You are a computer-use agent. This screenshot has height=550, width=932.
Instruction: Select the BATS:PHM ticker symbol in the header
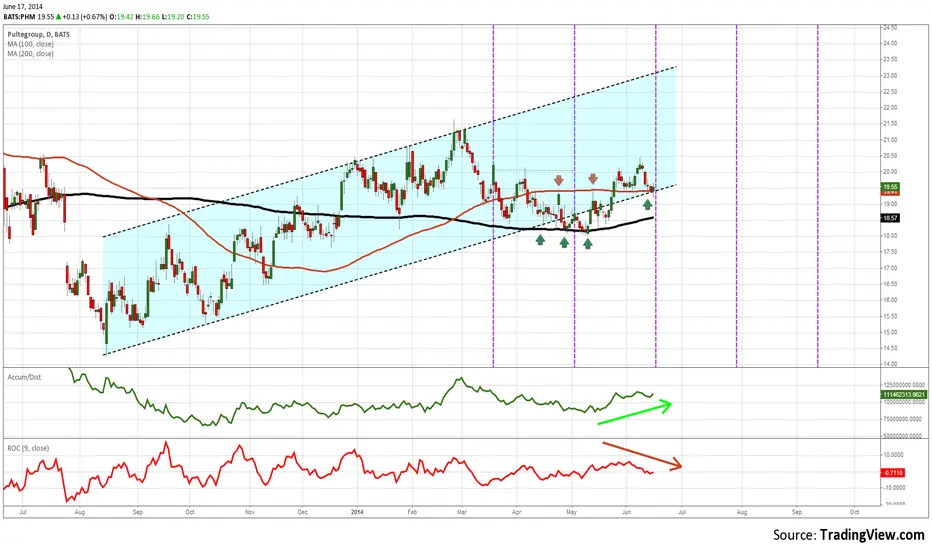point(20,17)
